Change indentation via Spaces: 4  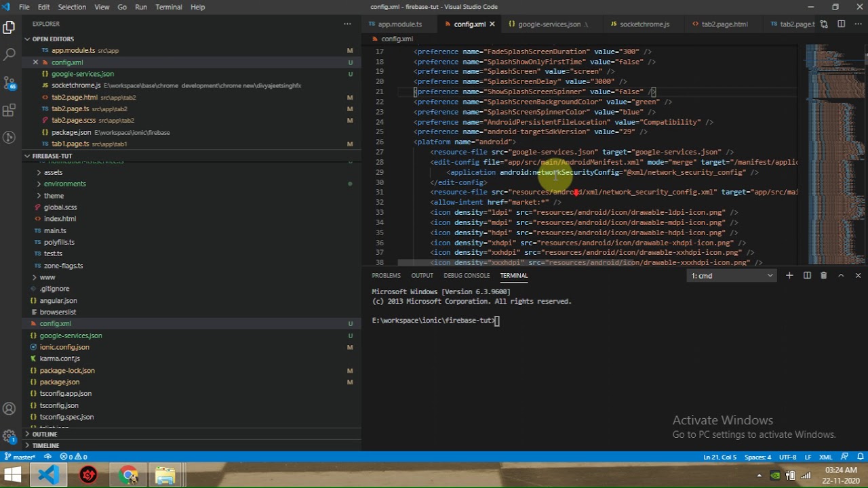tap(758, 457)
